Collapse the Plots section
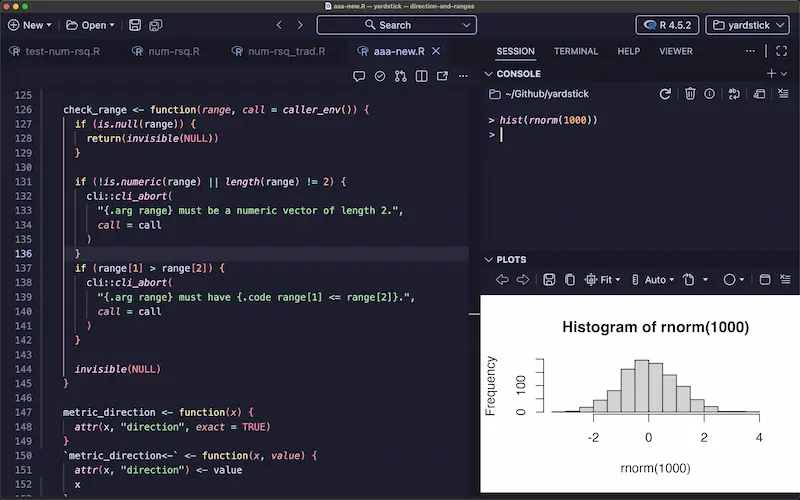The height and width of the screenshot is (500, 800). [489, 259]
